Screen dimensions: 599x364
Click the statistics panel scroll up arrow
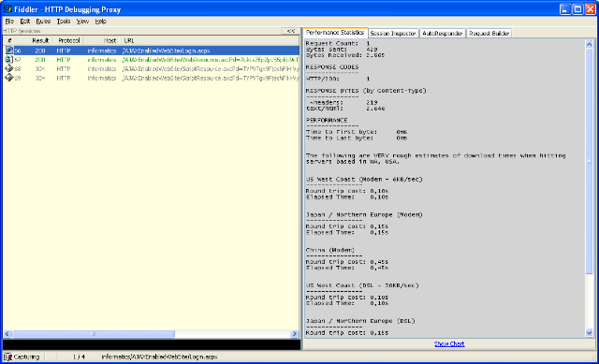pyautogui.click(x=589, y=44)
